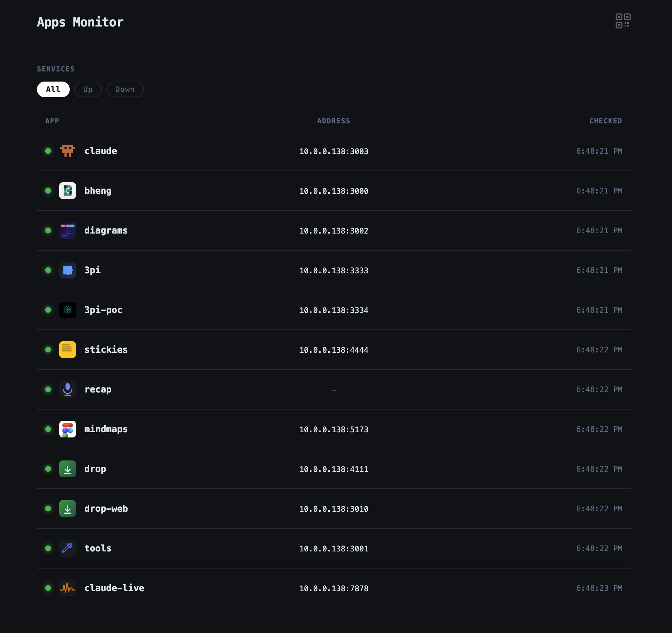Click the claude-live waveform icon
The height and width of the screenshot is (633, 672).
pyautogui.click(x=68, y=588)
